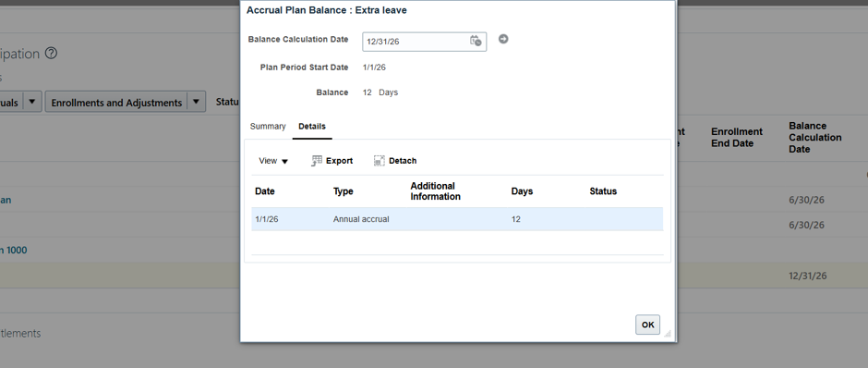Click the Days column header

522,191
